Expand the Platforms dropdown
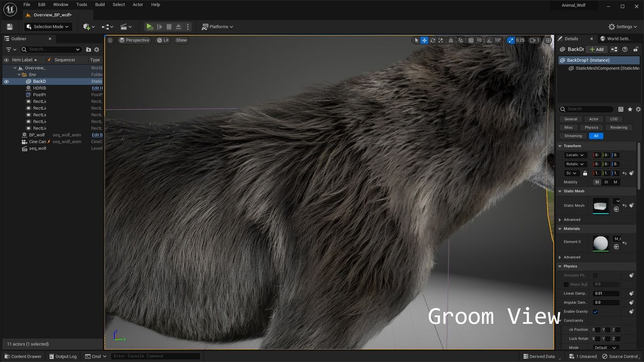The height and width of the screenshot is (362, 644). pyautogui.click(x=218, y=27)
